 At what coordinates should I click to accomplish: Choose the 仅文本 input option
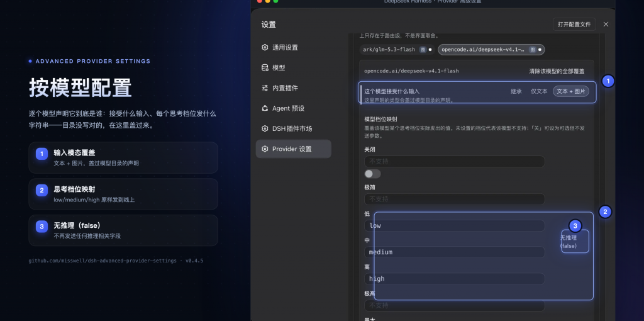point(539,91)
